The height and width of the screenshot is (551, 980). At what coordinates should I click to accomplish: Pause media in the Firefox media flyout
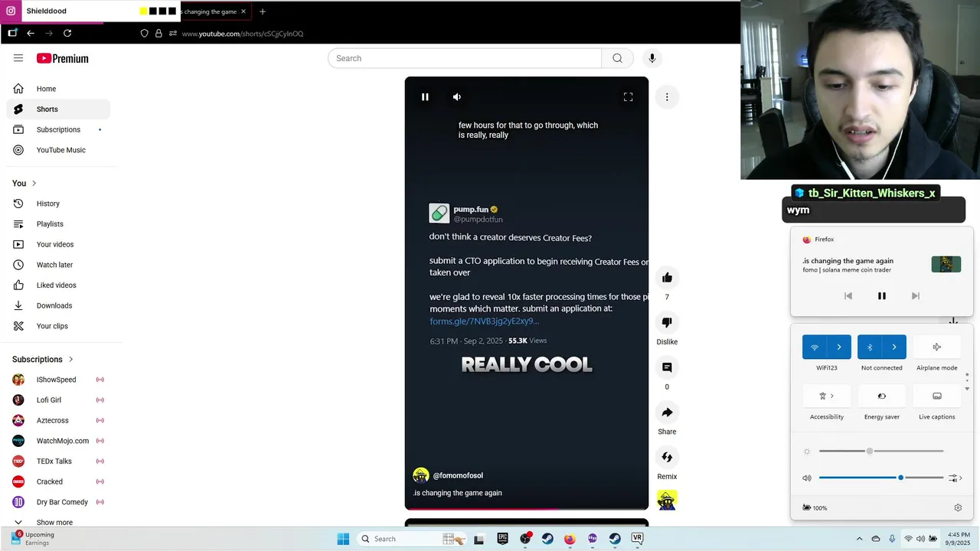click(x=882, y=296)
